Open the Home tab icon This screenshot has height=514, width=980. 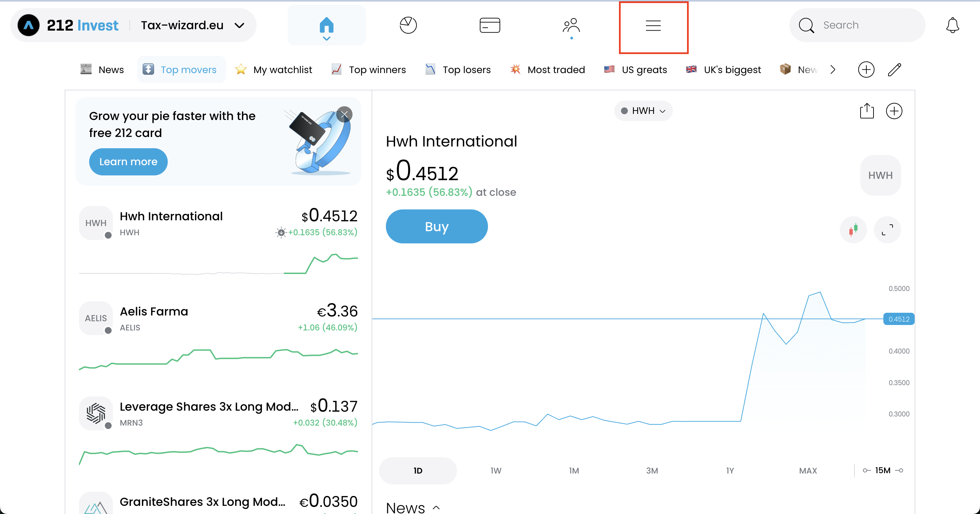pos(326,25)
